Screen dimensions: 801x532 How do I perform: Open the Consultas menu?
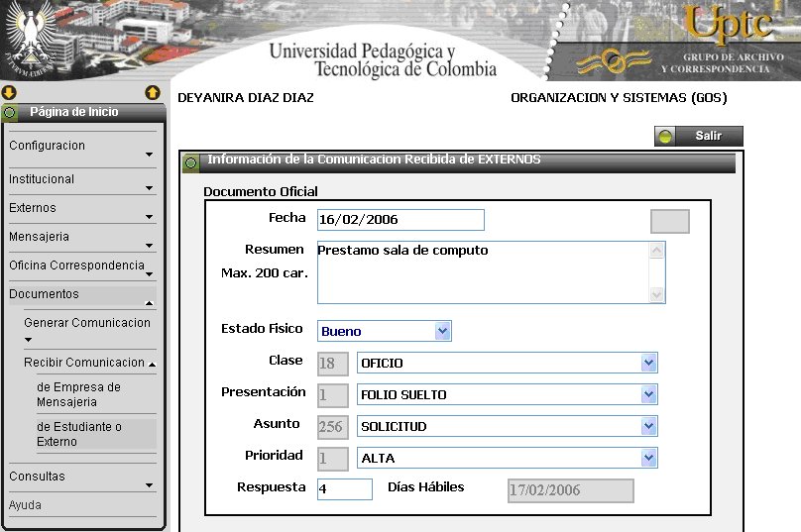coord(37,477)
